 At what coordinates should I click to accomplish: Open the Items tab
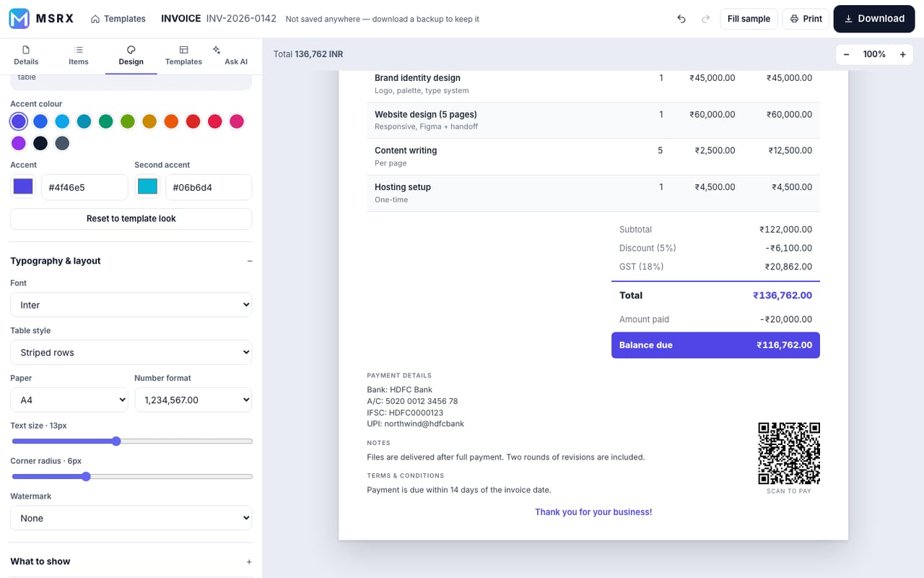79,56
